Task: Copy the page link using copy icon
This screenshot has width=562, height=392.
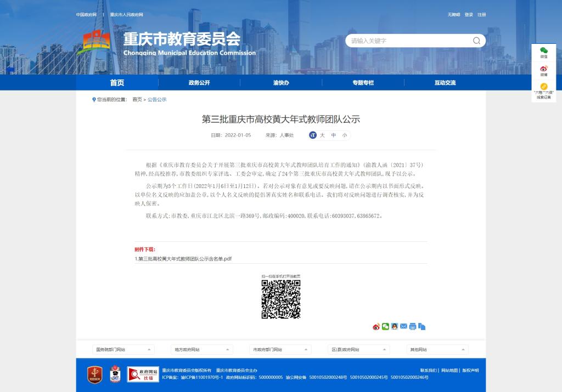Action: [421, 327]
